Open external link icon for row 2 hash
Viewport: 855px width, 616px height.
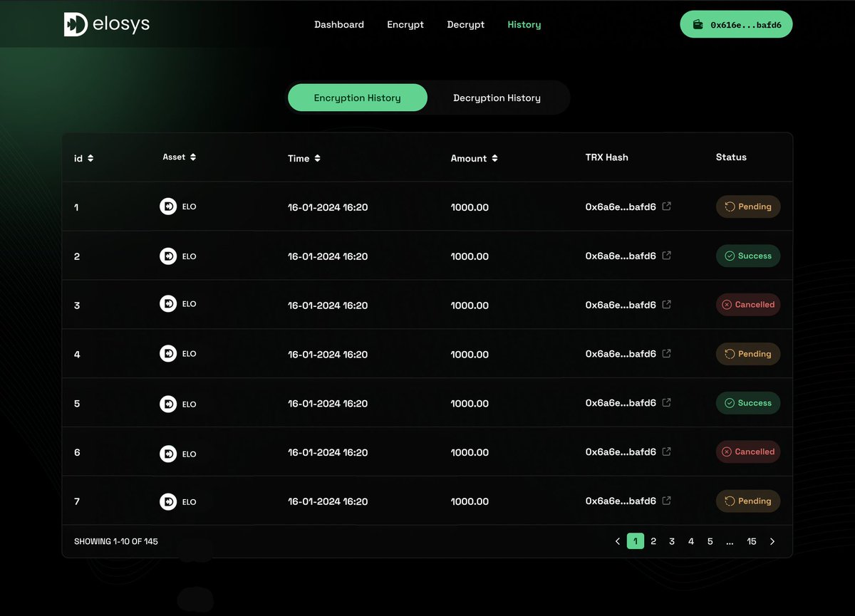tap(667, 256)
